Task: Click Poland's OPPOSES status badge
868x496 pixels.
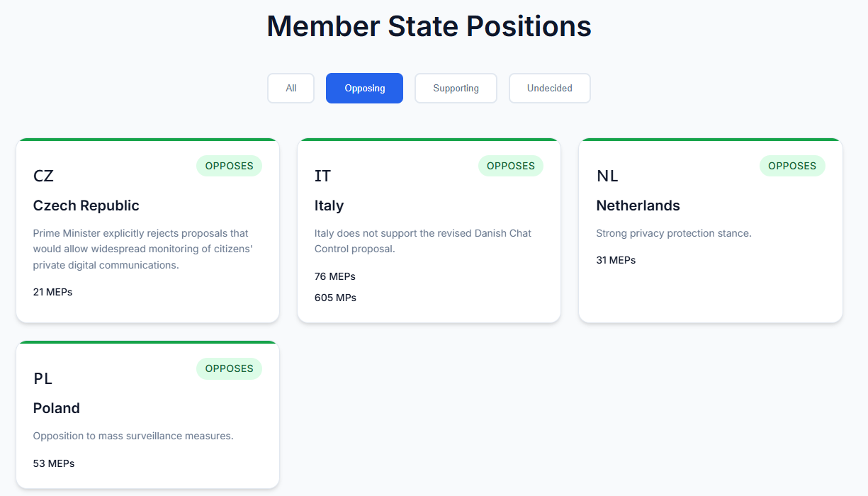Action: (229, 368)
